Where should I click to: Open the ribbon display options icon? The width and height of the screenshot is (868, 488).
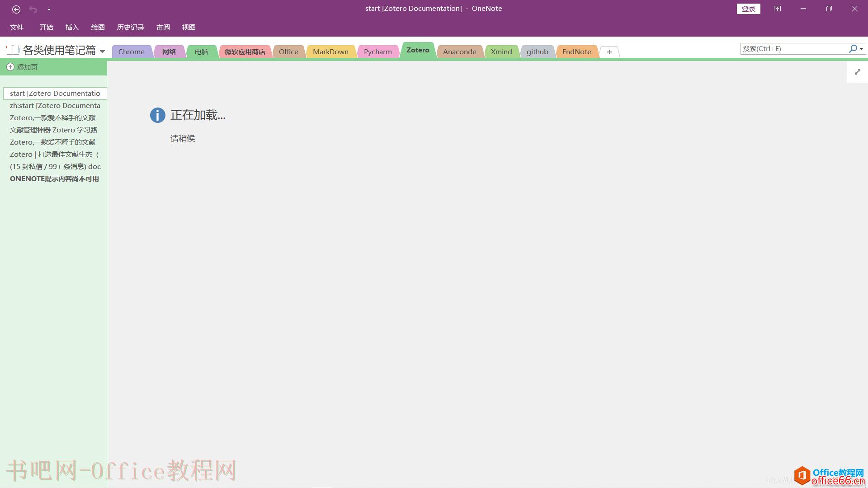[777, 9]
